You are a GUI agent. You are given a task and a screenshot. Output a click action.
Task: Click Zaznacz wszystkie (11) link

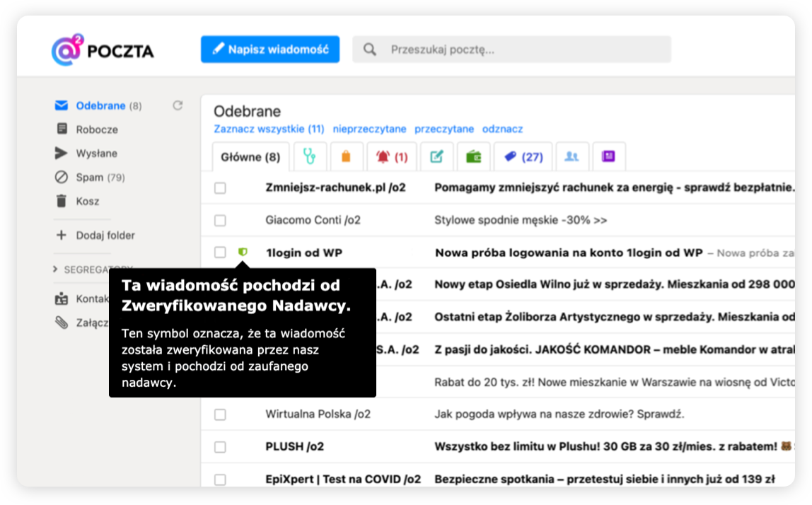pos(269,129)
